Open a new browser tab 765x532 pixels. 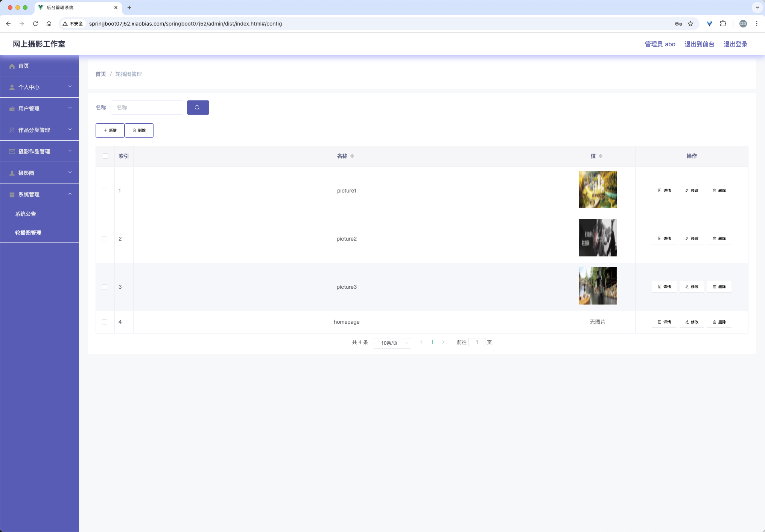[129, 8]
